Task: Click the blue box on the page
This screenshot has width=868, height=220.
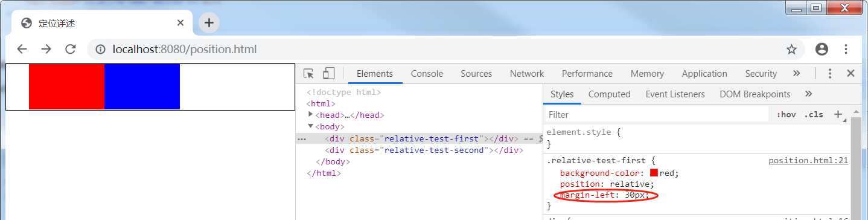Action: [x=142, y=86]
